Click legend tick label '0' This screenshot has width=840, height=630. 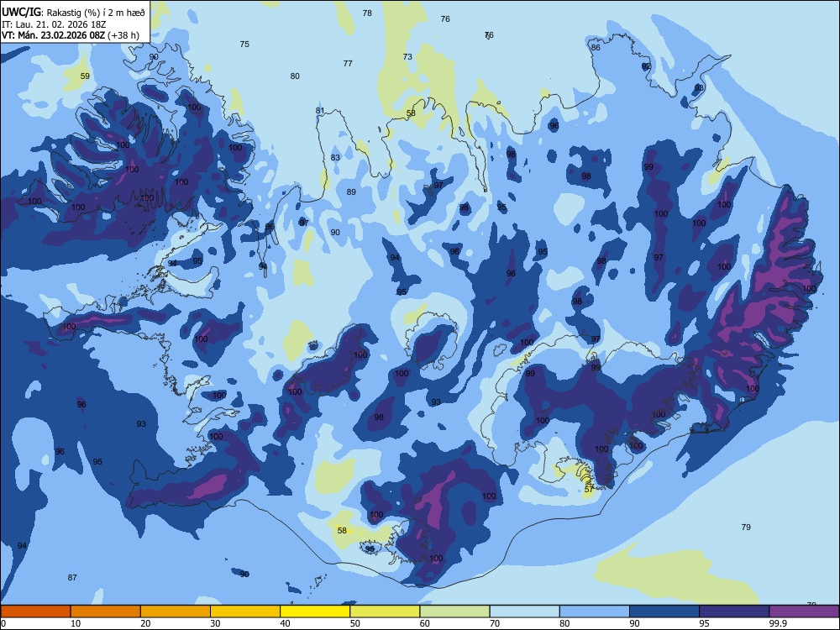click(3, 623)
